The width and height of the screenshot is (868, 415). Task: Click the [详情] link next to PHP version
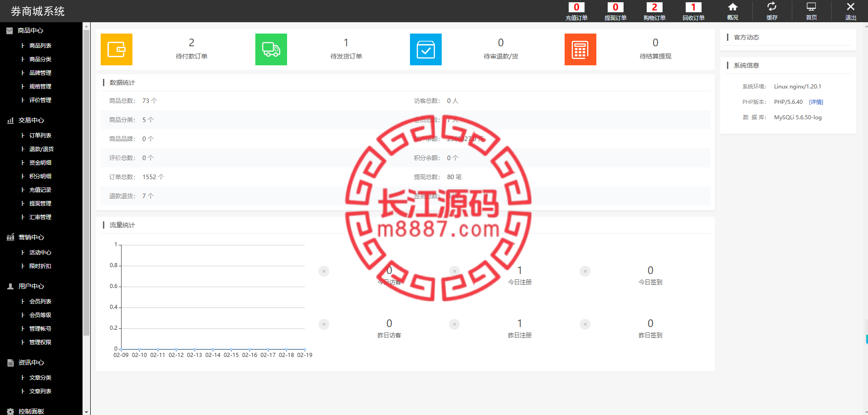(x=816, y=102)
